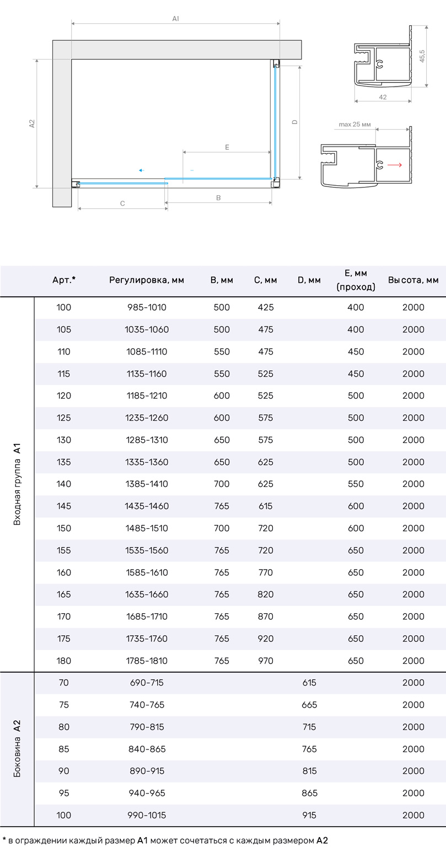446x868 pixels.
Task: Click the small blue sliding-direction arrow
Action: click(141, 170)
